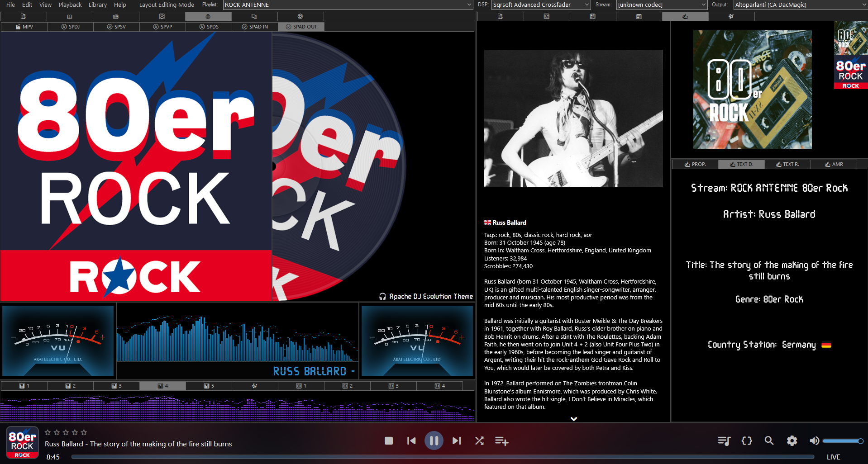Open the Playlist dropdown showing ROCK ANTENNE
This screenshot has width=868, height=464.
click(x=348, y=5)
